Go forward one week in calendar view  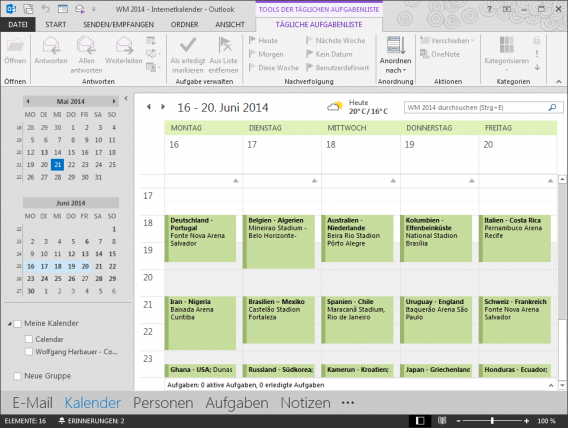(x=163, y=106)
